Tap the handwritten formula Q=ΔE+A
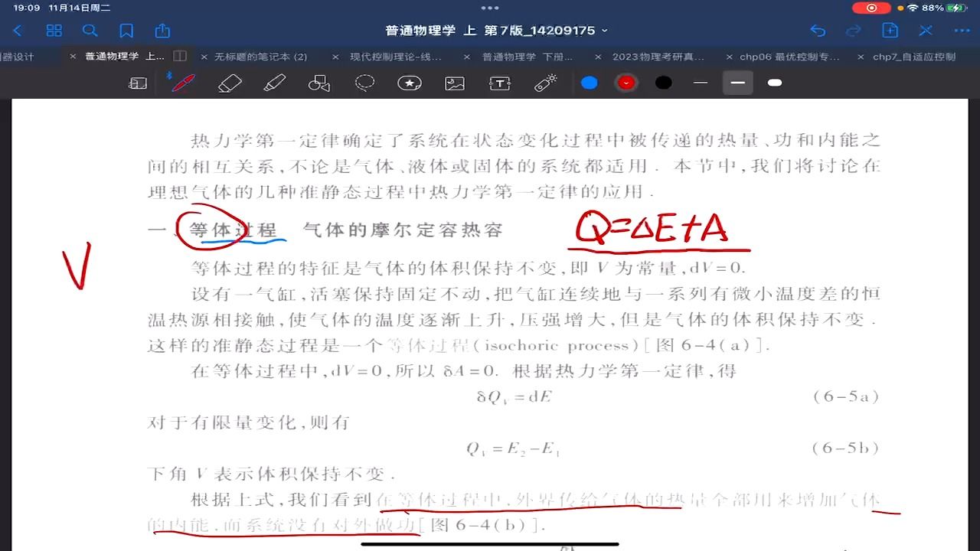The height and width of the screenshot is (551, 980). (x=653, y=228)
